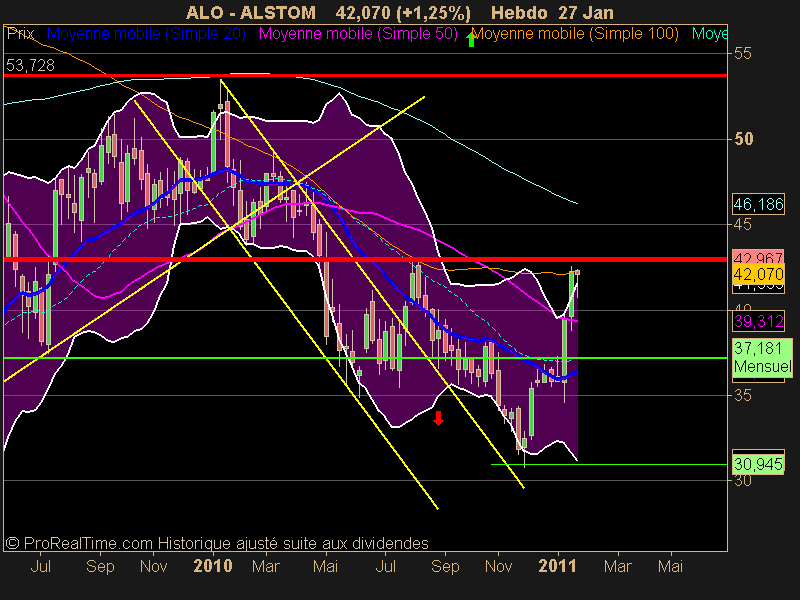Click the 2011 label on the time axis

pos(558,566)
